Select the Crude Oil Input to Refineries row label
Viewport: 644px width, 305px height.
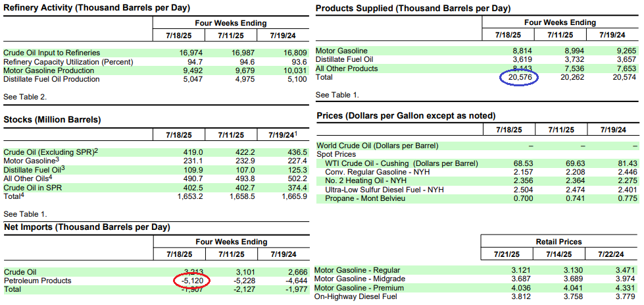click(x=52, y=53)
